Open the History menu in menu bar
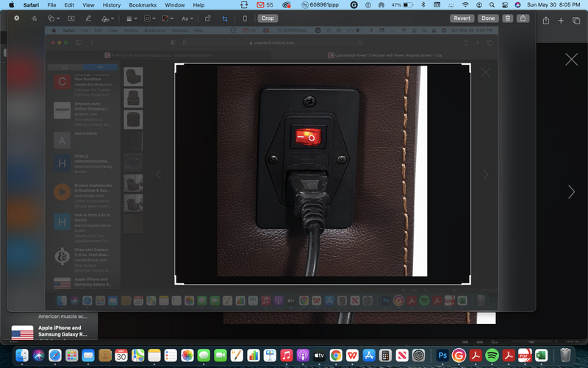Screen dimensions: 588x368 click(110, 5)
